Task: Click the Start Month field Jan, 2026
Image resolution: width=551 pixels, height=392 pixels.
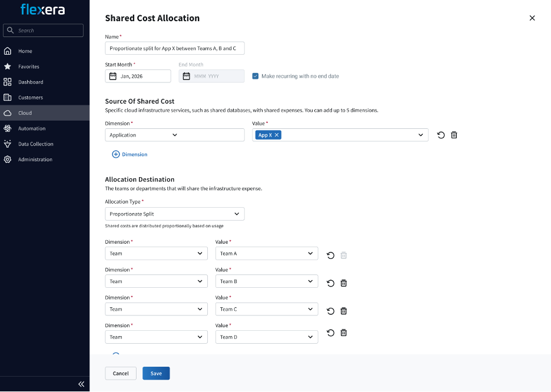Action: (x=138, y=77)
